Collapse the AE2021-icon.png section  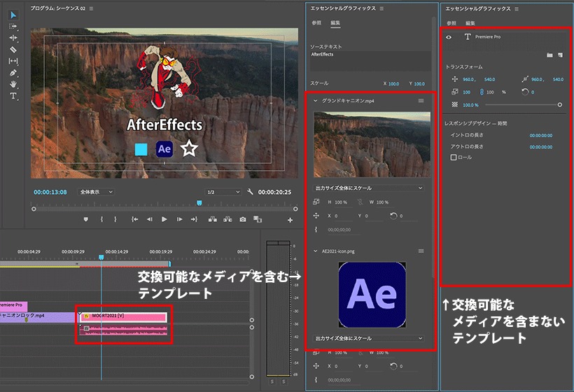point(315,251)
